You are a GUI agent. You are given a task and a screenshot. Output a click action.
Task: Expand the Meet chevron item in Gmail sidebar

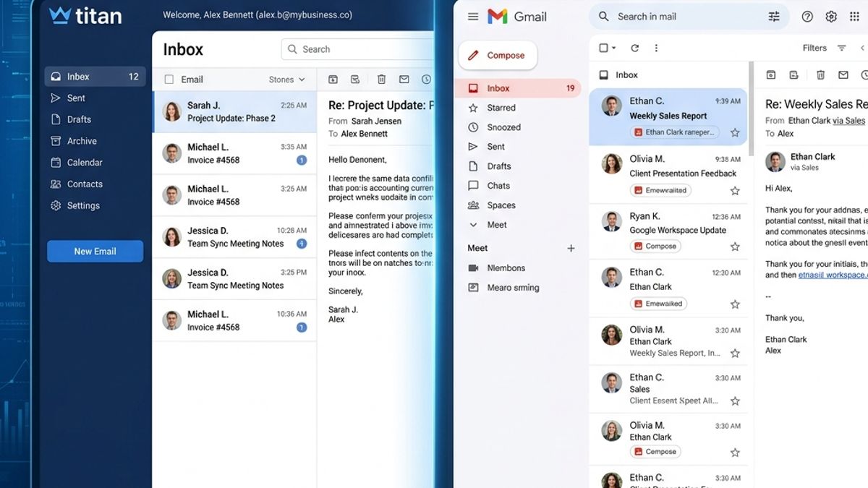pyautogui.click(x=473, y=225)
